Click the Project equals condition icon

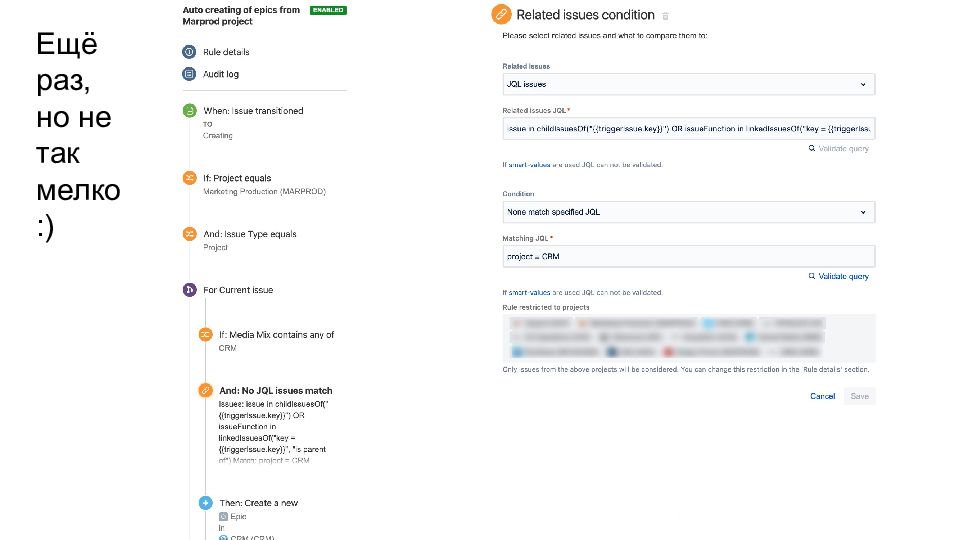(x=189, y=178)
